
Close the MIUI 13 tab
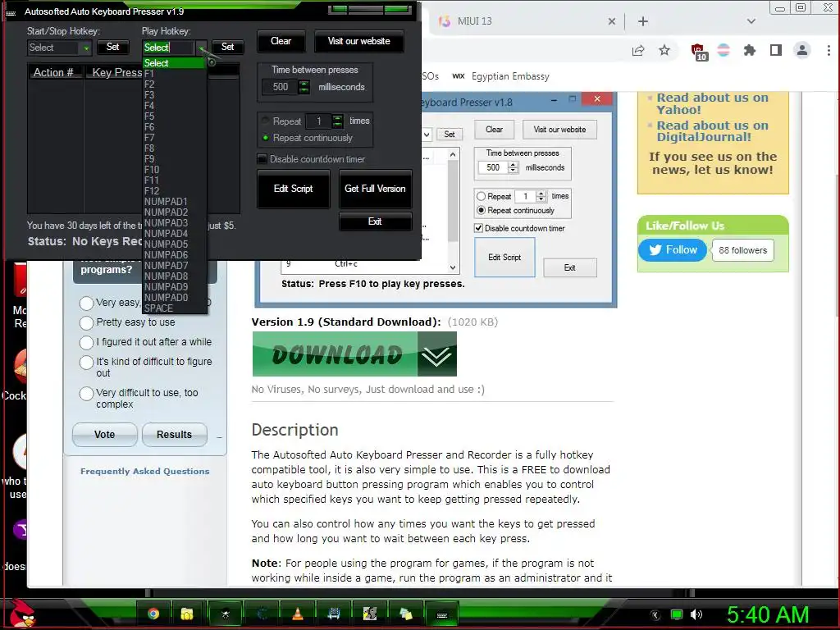pyautogui.click(x=612, y=21)
